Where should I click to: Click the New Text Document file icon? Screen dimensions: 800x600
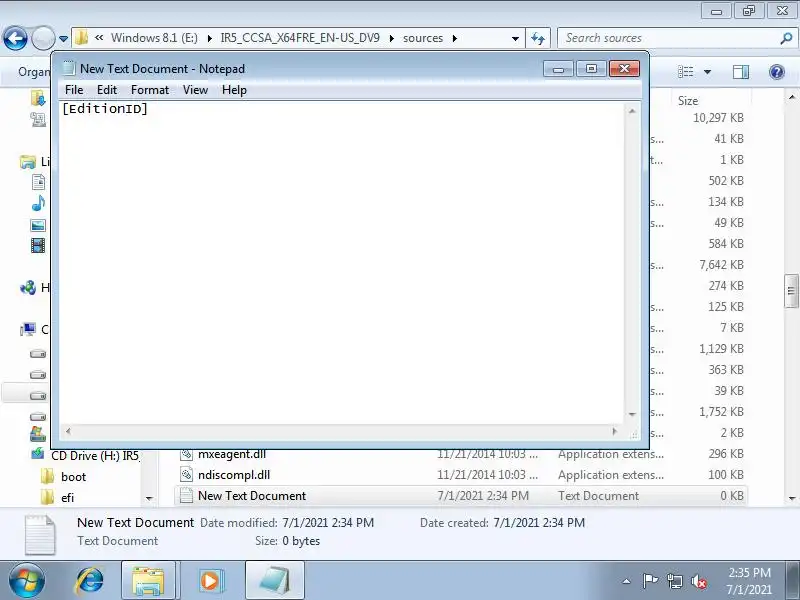coord(186,496)
